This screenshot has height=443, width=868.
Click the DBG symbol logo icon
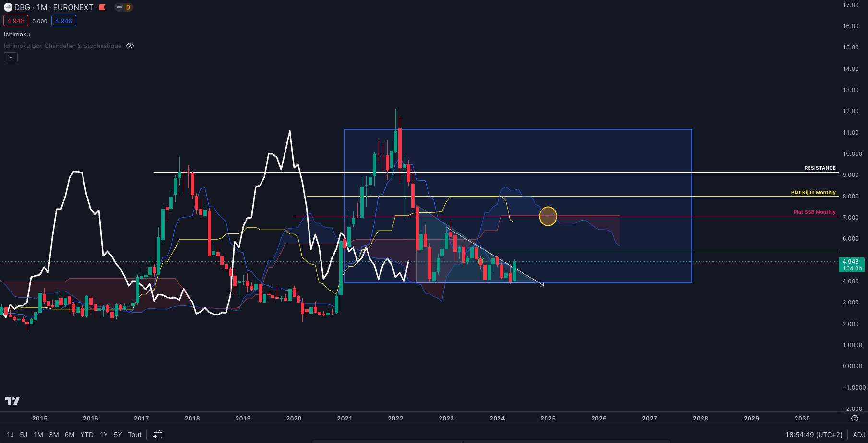click(x=8, y=7)
